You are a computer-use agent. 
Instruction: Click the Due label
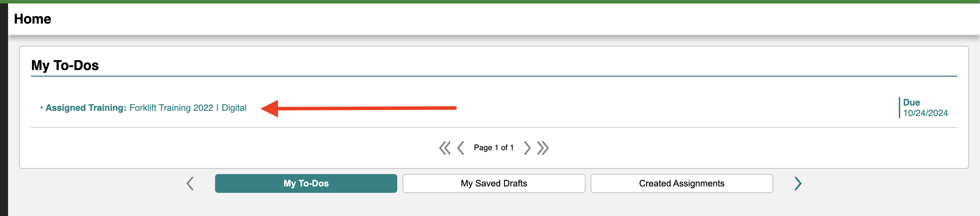(x=911, y=102)
